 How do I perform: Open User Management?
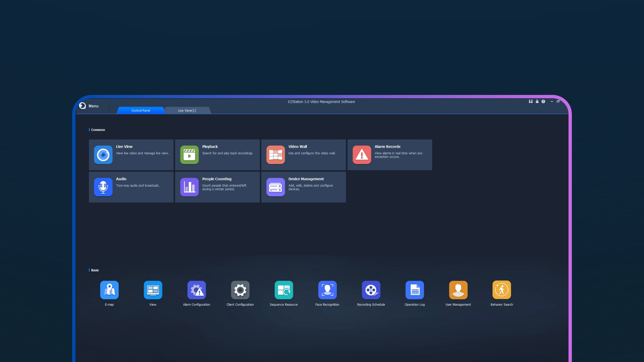458,290
